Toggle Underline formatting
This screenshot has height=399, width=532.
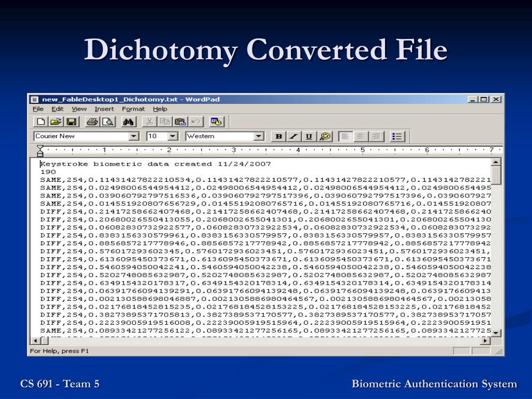click(x=309, y=137)
